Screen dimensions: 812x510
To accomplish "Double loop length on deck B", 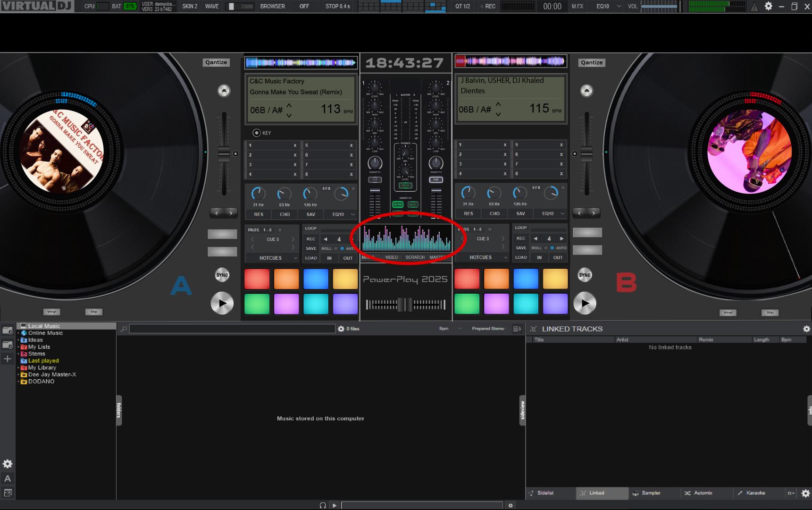I will tap(561, 238).
